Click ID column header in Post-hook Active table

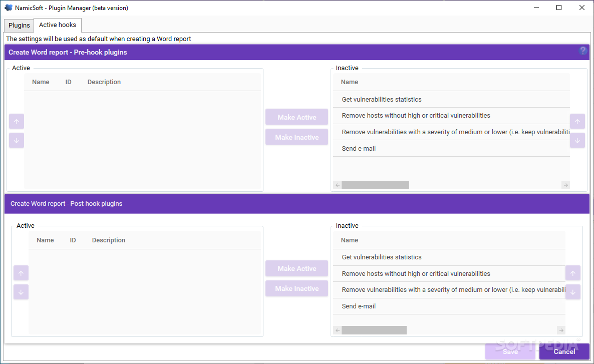click(73, 240)
